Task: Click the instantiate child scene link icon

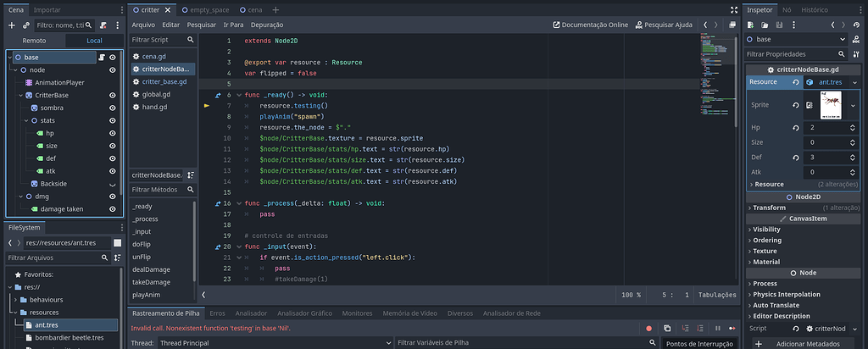Action: point(28,25)
